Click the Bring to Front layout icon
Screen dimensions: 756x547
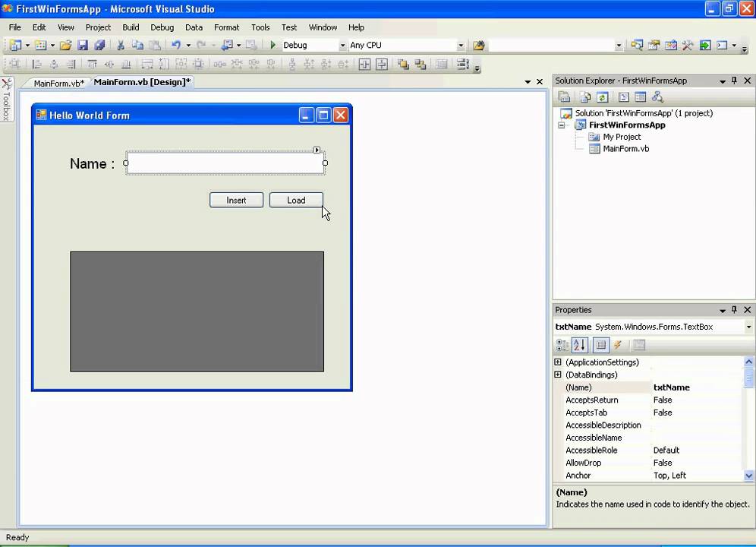point(403,65)
